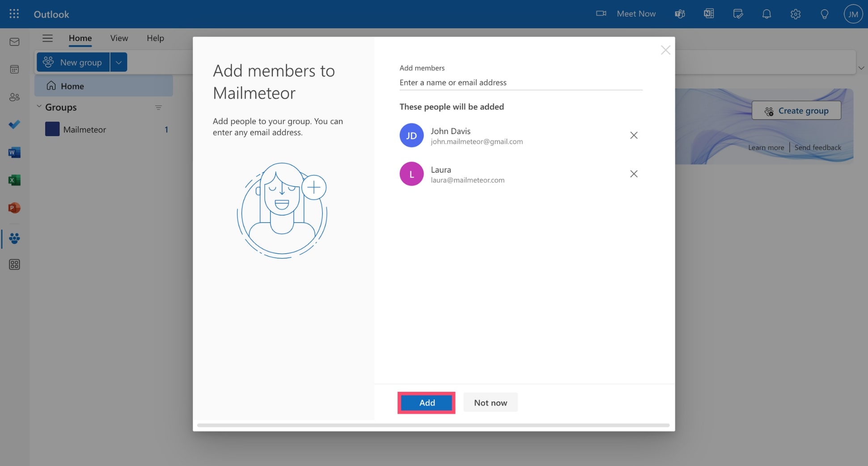The width and height of the screenshot is (868, 466).
Task: Click the Outlook title text
Action: 51,14
